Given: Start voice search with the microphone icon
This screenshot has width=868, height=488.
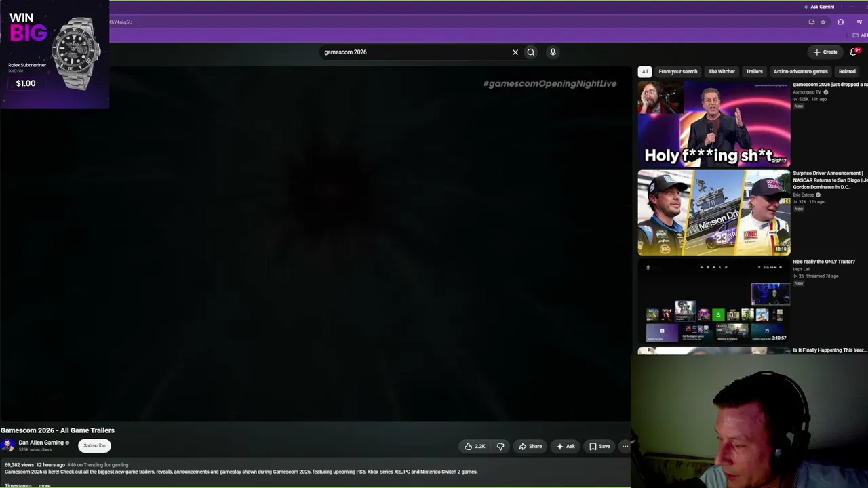Looking at the screenshot, I should tap(553, 52).
